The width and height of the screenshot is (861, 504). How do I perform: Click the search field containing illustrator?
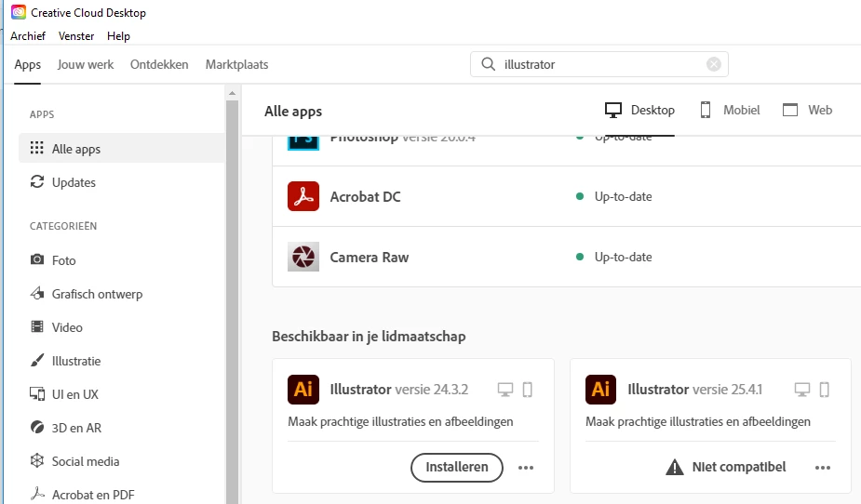[599, 64]
